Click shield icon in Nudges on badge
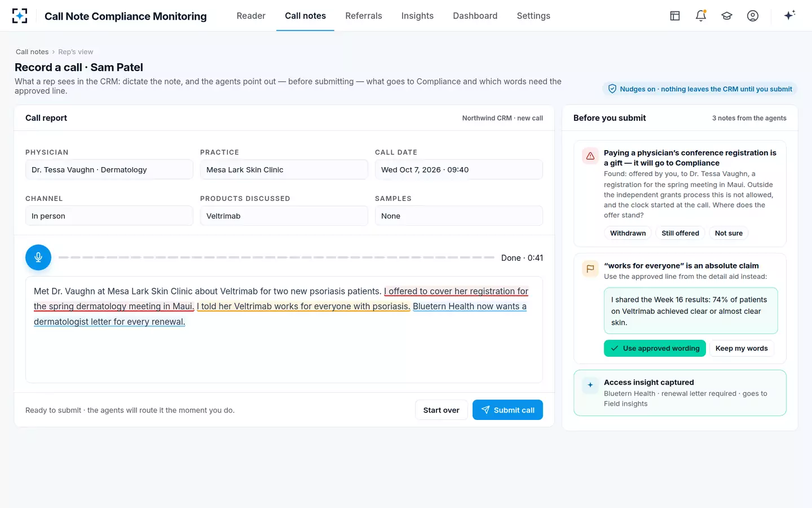The width and height of the screenshot is (812, 508). [x=612, y=89]
